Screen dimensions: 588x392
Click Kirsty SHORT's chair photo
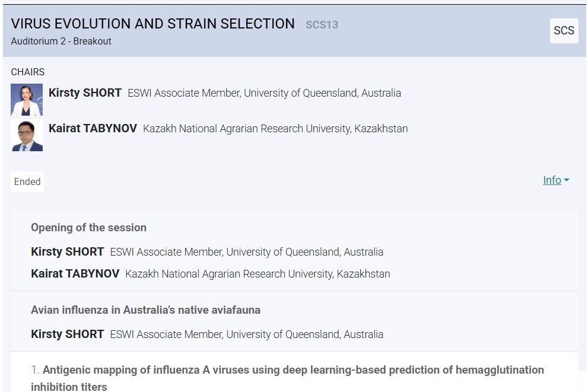pos(27,100)
